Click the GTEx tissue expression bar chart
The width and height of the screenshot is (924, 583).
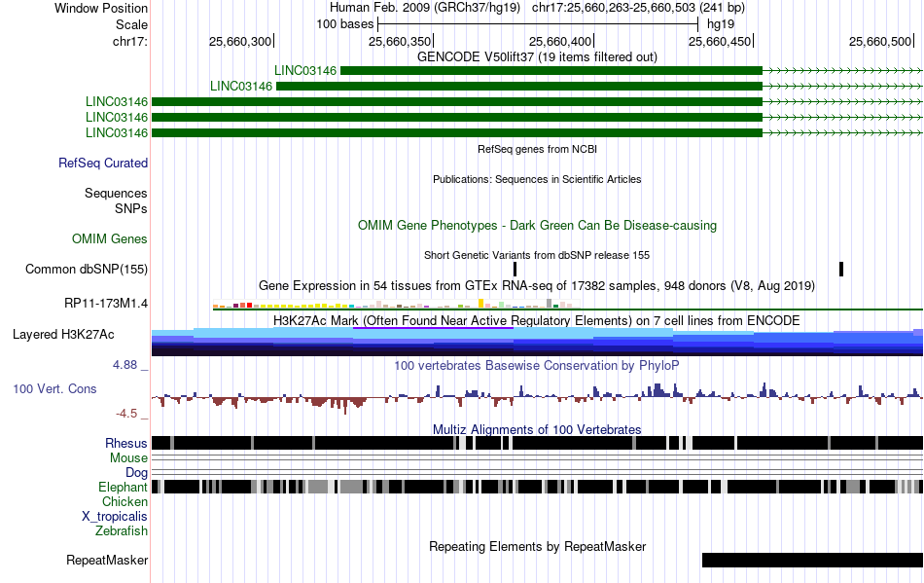396,304
